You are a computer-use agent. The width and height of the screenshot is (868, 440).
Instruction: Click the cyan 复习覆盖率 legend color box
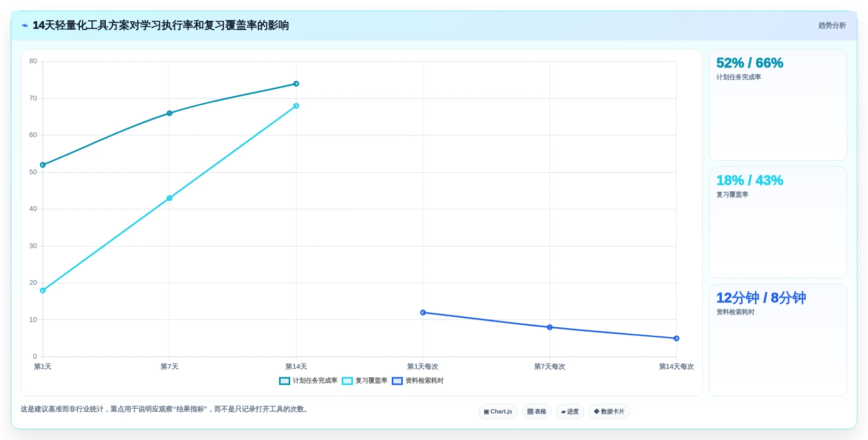(x=347, y=381)
